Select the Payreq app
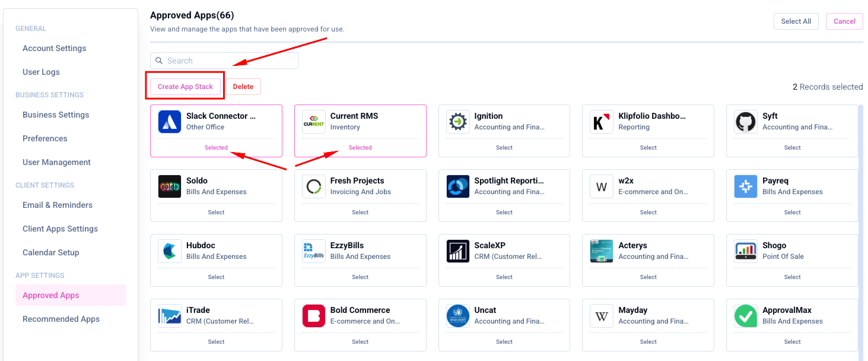The width and height of the screenshot is (868, 361). point(793,213)
